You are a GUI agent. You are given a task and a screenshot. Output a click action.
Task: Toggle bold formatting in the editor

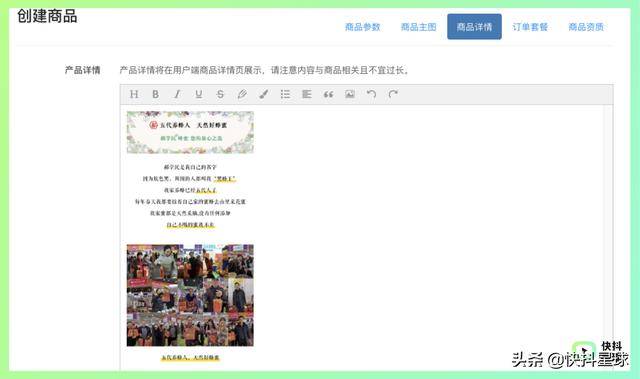click(x=156, y=94)
